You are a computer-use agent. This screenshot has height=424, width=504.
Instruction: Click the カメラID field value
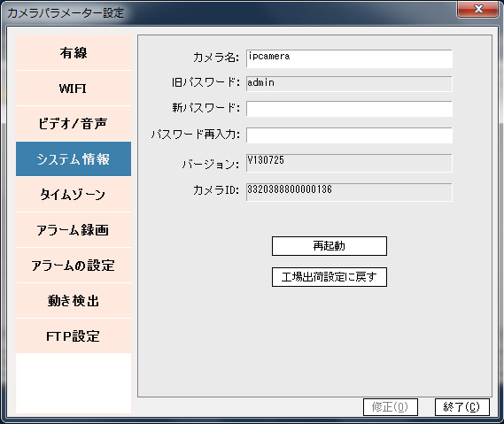(x=349, y=192)
